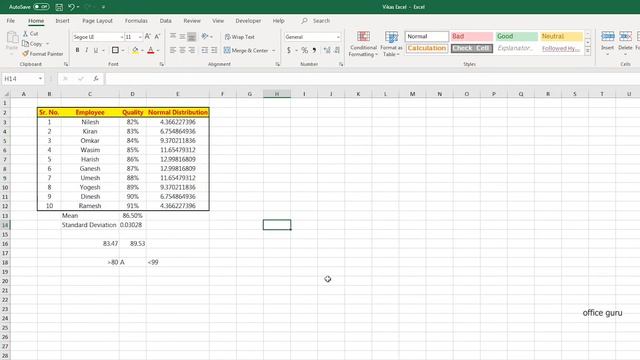The image size is (640, 360).
Task: Click Increase Indent icon
Action: (x=214, y=50)
